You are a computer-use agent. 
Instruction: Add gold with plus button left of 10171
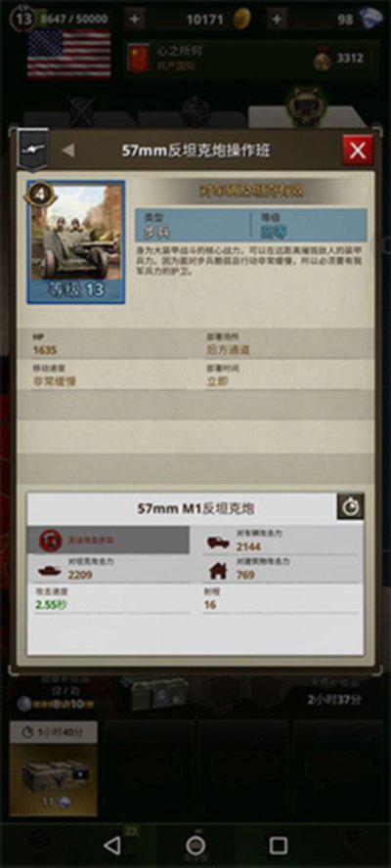pos(135,20)
